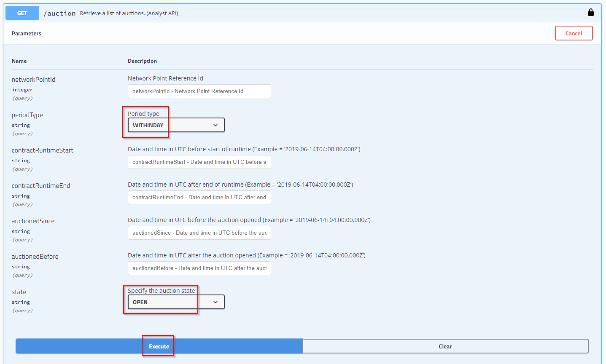Image resolution: width=606 pixels, height=364 pixels.
Task: Click the chevron arrow in auction state dropdown
Action: (x=215, y=302)
